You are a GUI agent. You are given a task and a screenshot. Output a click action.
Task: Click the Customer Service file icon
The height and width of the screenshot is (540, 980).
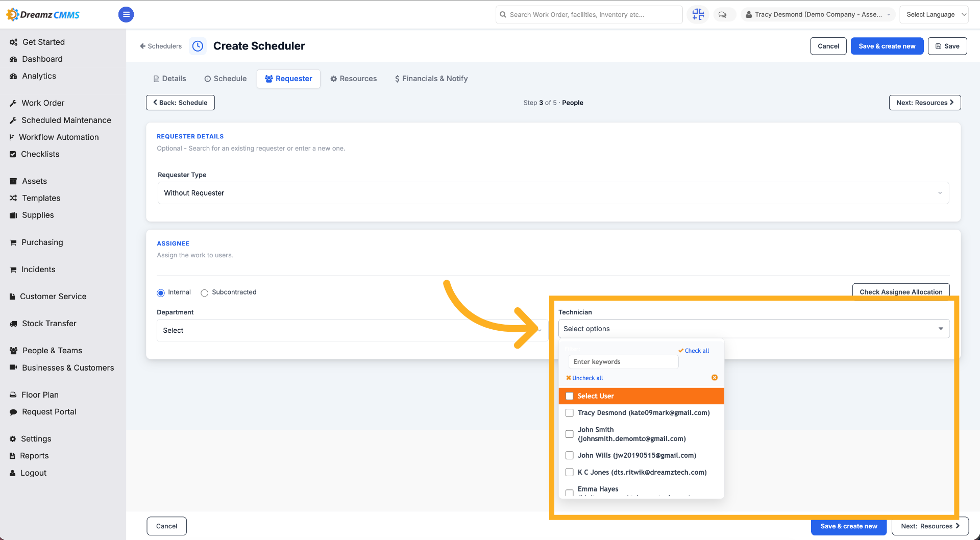coord(12,297)
